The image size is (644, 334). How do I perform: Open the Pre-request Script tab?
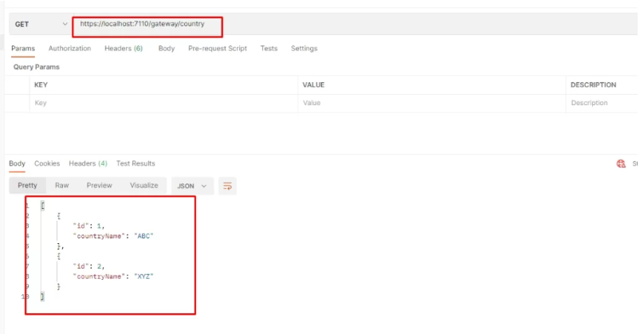218,49
